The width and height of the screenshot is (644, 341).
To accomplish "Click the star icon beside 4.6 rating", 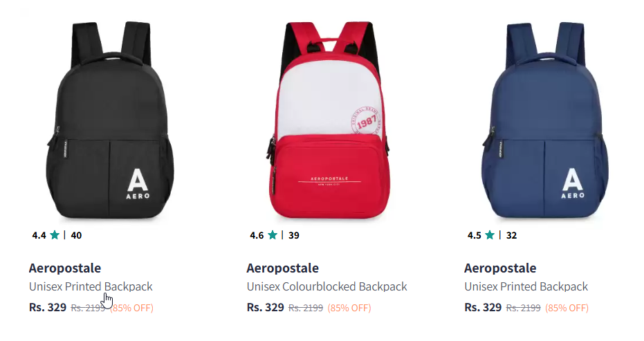I will tap(273, 235).
